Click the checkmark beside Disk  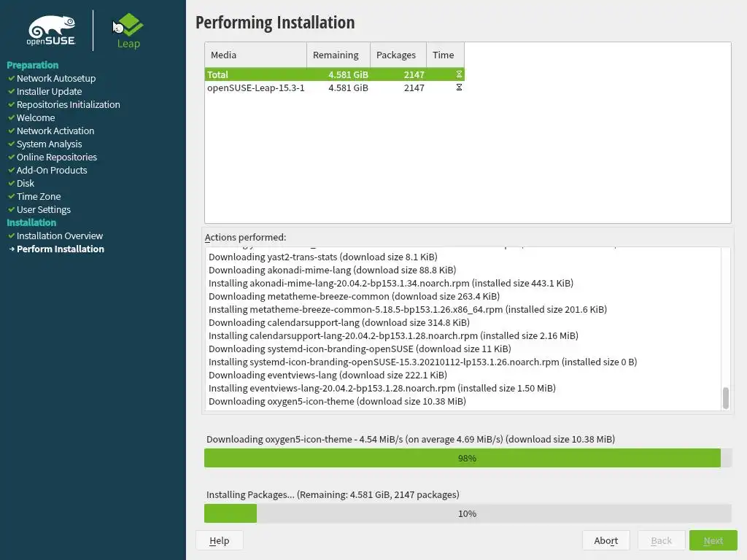(x=12, y=183)
